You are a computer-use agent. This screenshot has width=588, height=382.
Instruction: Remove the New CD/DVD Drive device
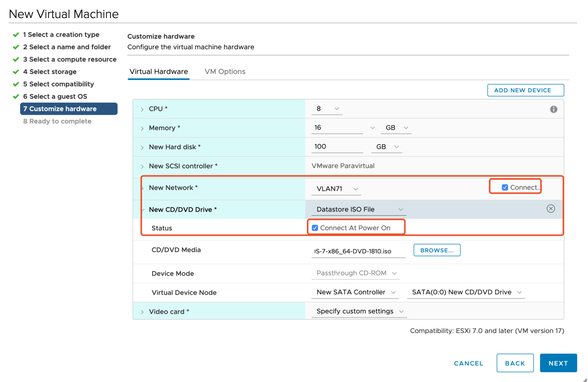point(551,208)
